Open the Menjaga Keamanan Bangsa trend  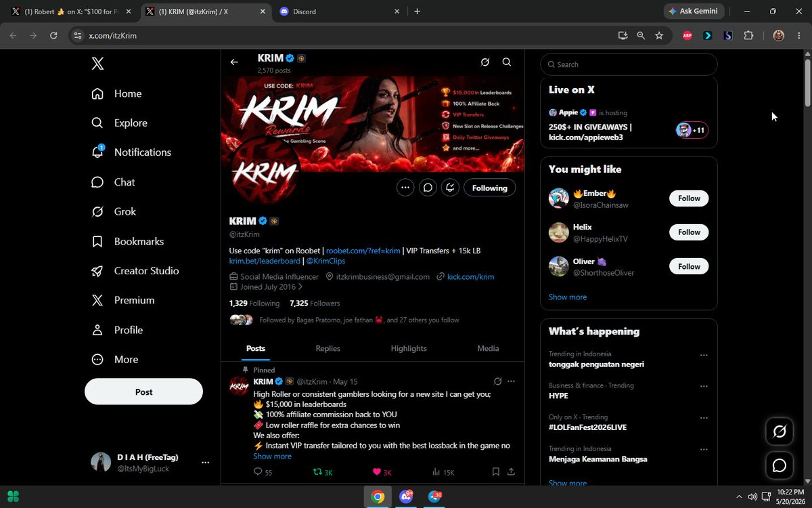[598, 459]
